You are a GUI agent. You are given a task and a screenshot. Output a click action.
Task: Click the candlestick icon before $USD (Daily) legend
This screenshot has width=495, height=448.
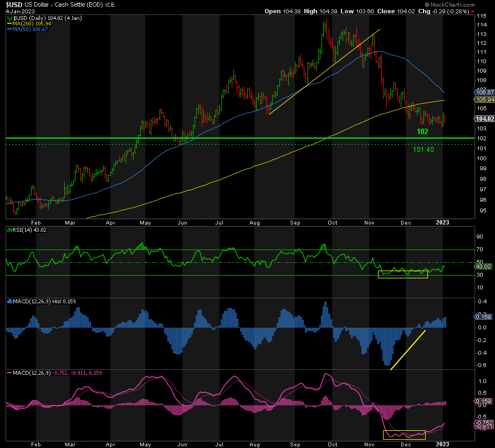pyautogui.click(x=10, y=18)
